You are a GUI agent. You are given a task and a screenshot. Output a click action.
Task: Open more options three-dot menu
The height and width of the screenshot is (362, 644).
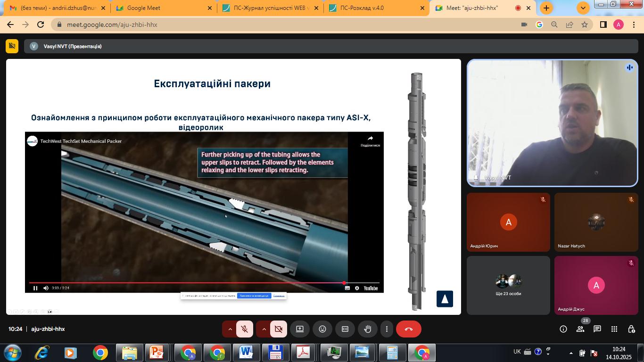click(387, 329)
